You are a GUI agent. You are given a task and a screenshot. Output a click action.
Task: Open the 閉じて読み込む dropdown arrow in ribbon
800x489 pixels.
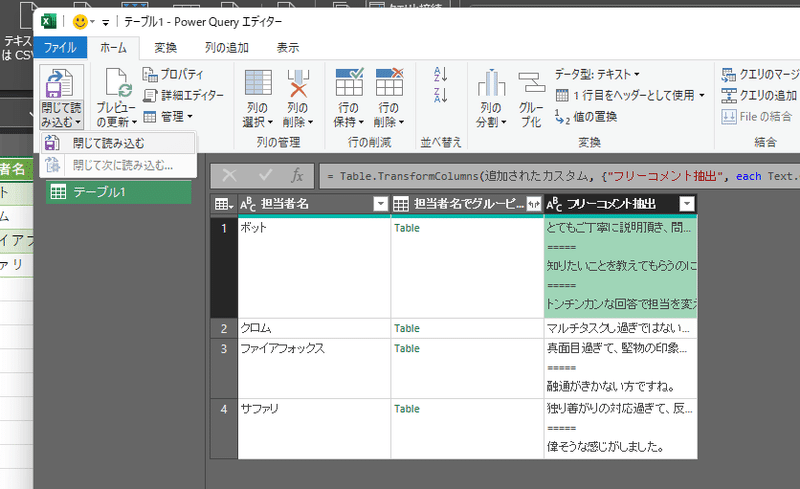[x=78, y=123]
